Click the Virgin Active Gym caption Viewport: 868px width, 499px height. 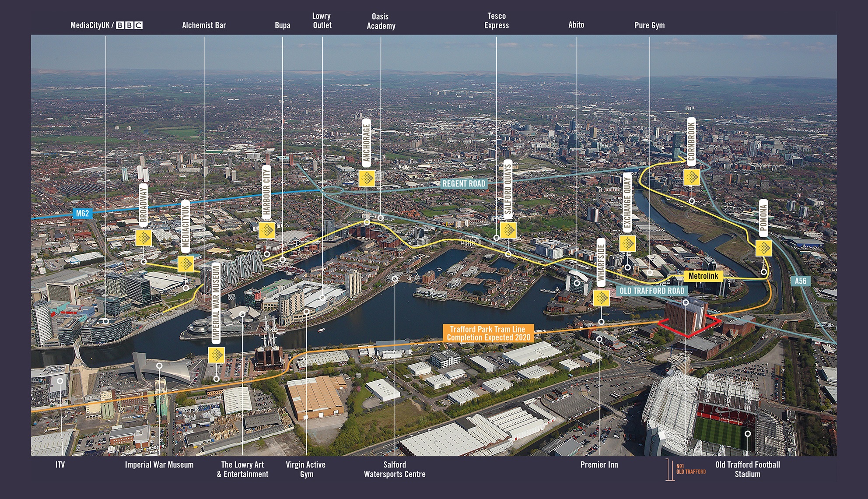click(x=306, y=469)
